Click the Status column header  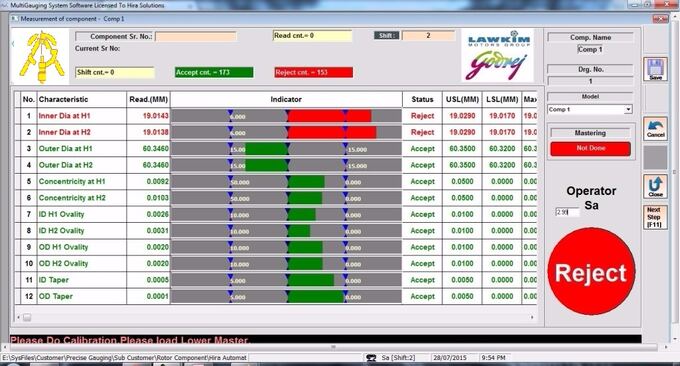422,99
